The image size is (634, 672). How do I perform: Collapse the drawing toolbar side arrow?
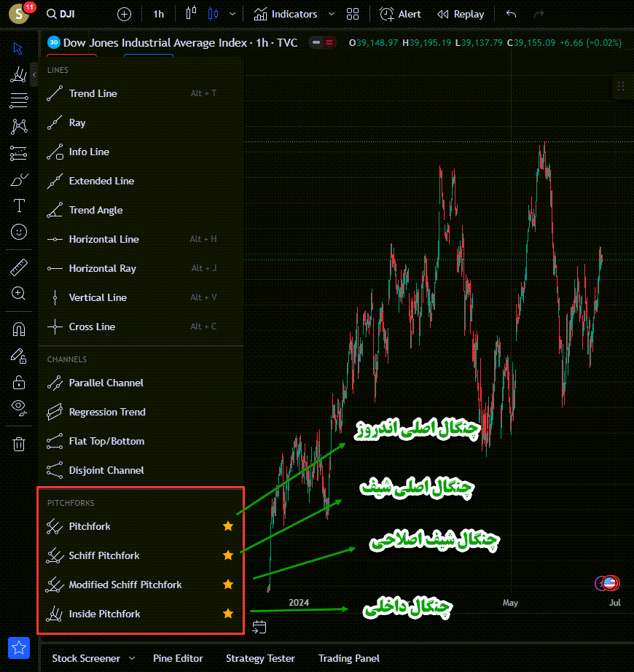[x=34, y=74]
